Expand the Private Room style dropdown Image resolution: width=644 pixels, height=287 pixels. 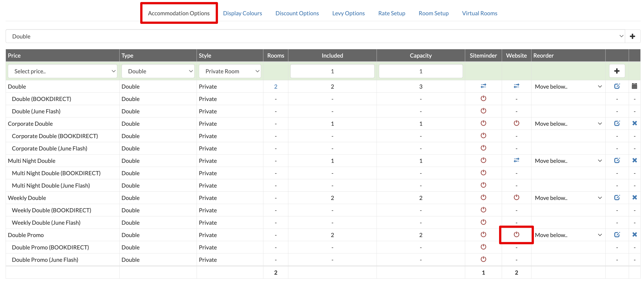pos(230,71)
